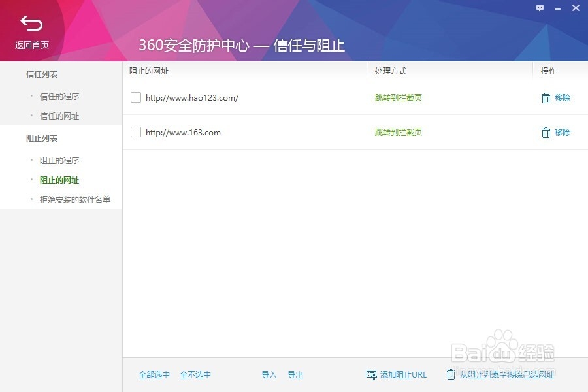Image resolution: width=588 pixels, height=392 pixels.
Task: Click the trash icon in the hao123 row
Action: [x=546, y=98]
